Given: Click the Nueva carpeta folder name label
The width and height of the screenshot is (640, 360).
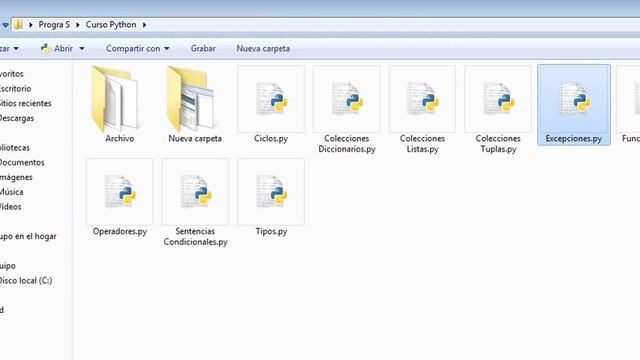Looking at the screenshot, I should point(195,138).
